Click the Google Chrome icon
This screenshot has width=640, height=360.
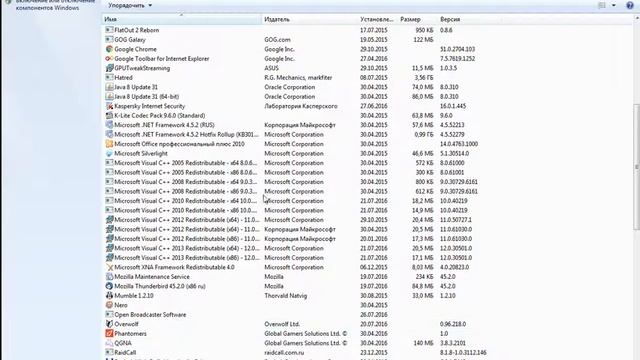(x=109, y=49)
